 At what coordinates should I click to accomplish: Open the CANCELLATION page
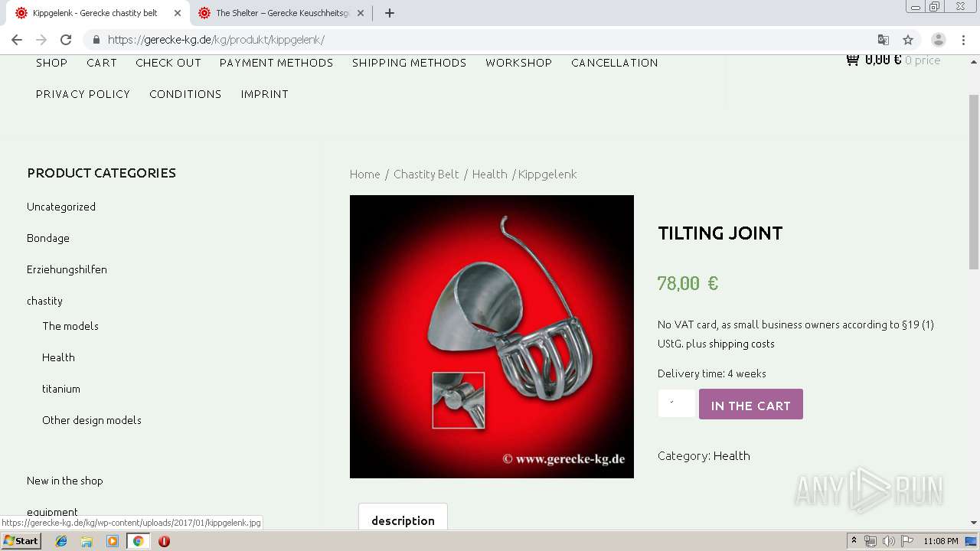click(x=615, y=63)
